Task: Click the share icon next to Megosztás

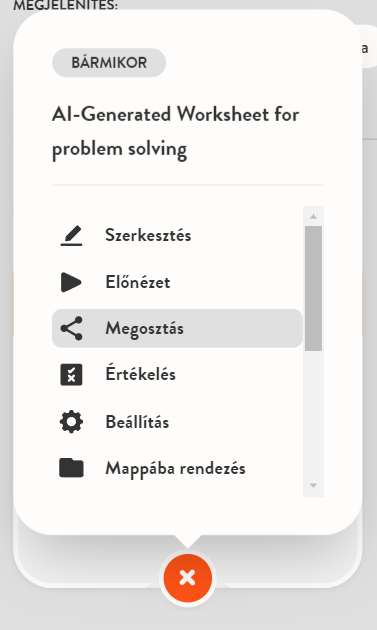Action: pyautogui.click(x=72, y=328)
